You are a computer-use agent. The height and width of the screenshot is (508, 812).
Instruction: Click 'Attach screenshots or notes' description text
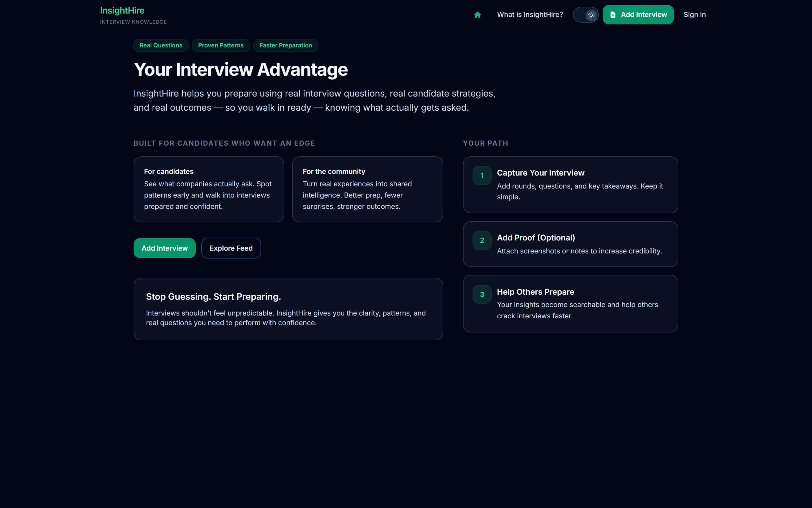pos(579,251)
